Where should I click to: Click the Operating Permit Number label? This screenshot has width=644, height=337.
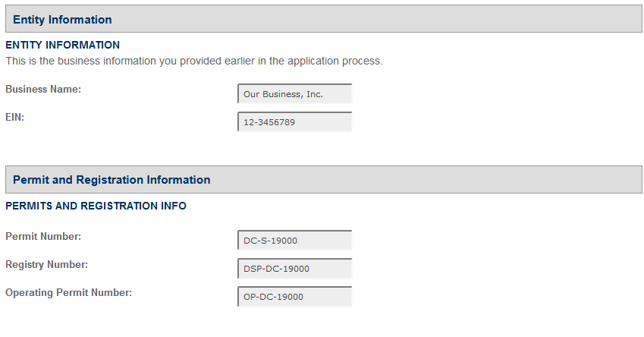coord(68,293)
